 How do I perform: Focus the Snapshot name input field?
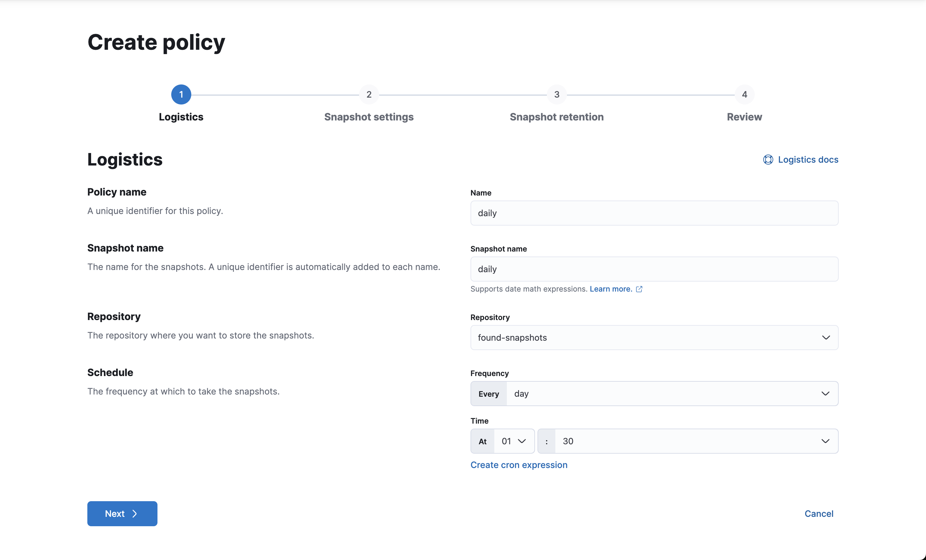(654, 269)
